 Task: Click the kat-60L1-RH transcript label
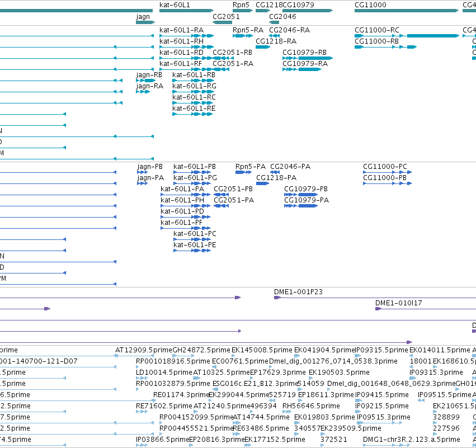tap(182, 41)
